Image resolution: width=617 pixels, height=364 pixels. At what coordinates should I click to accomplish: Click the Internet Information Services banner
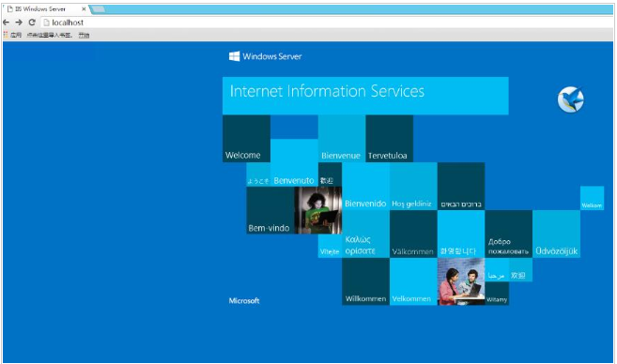pos(365,96)
